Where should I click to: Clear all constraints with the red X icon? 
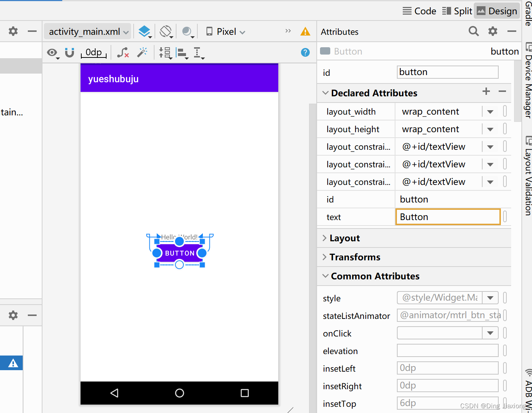pos(122,52)
